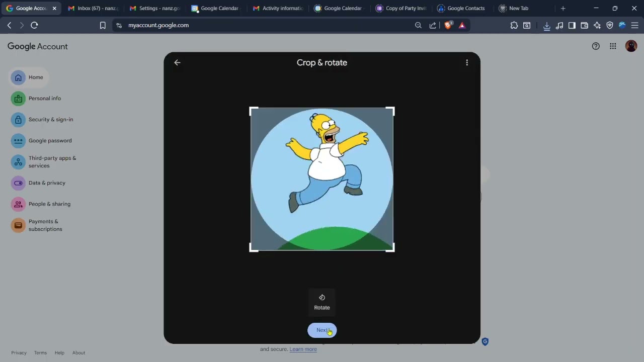The width and height of the screenshot is (644, 362).
Task: Click the Next button
Action: coord(322,330)
